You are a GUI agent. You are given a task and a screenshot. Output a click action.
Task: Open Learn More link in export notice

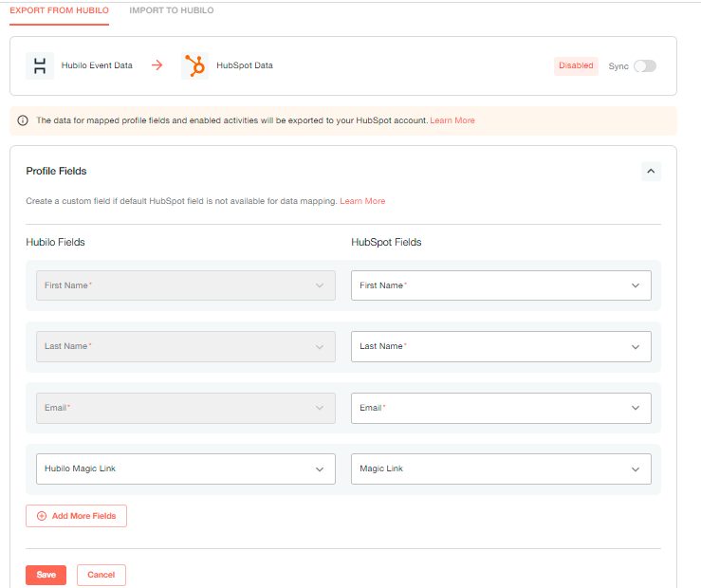[452, 120]
